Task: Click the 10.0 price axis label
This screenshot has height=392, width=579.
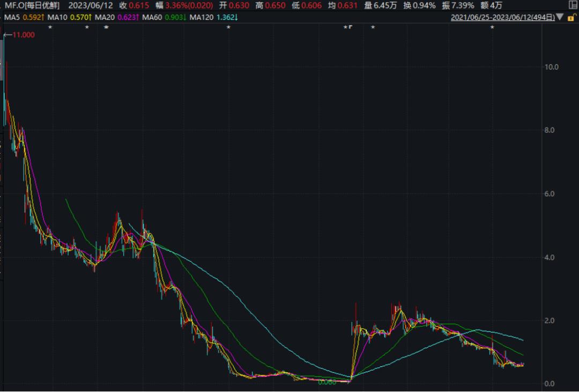Action: coord(551,67)
